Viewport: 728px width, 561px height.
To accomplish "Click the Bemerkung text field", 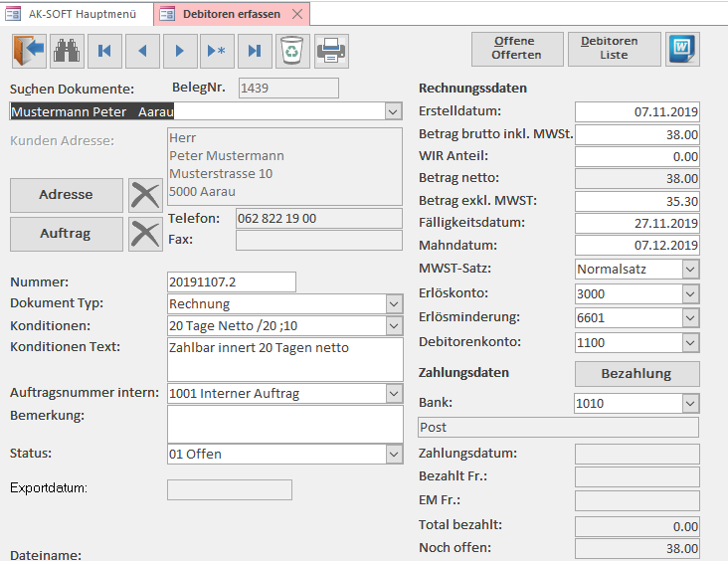I will 285,425.
